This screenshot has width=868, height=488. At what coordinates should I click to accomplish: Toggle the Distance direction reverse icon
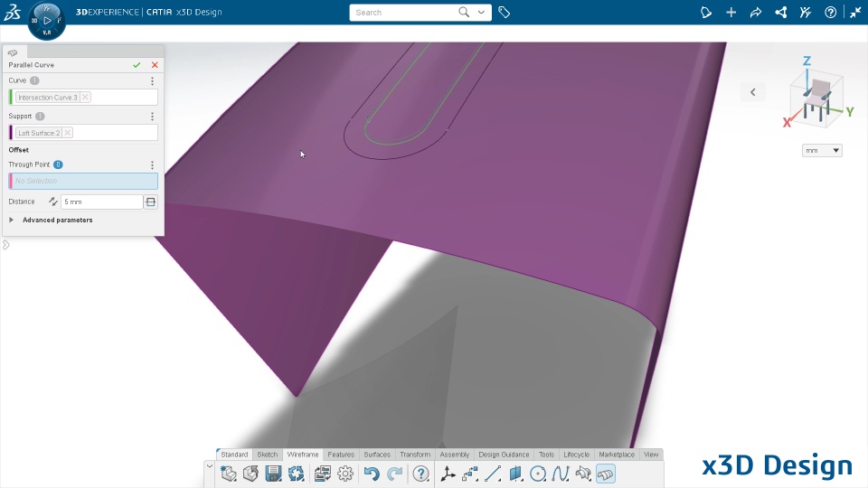point(52,202)
